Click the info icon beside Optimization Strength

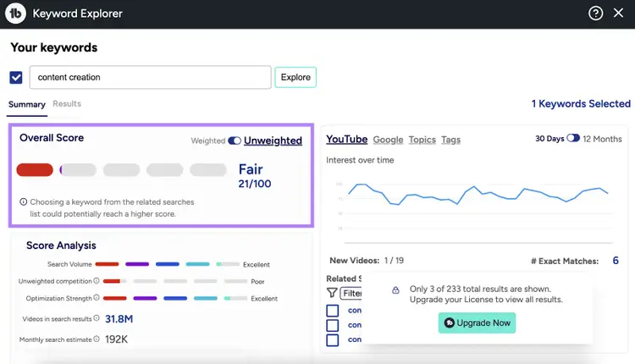(x=97, y=298)
